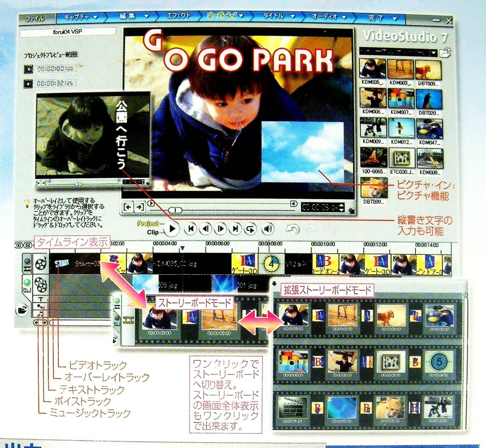Go to the キャプチャ step
This screenshot has width=486, height=448.
tap(81, 17)
